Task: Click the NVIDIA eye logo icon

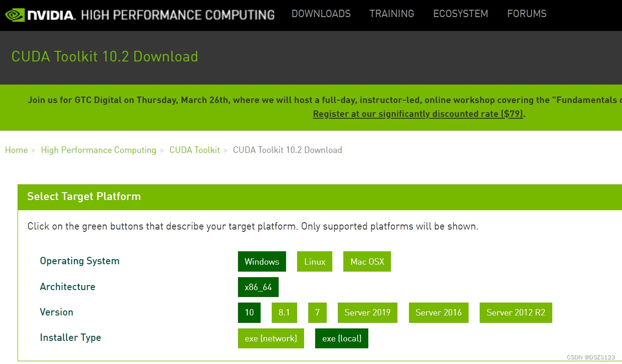Action: (15, 15)
